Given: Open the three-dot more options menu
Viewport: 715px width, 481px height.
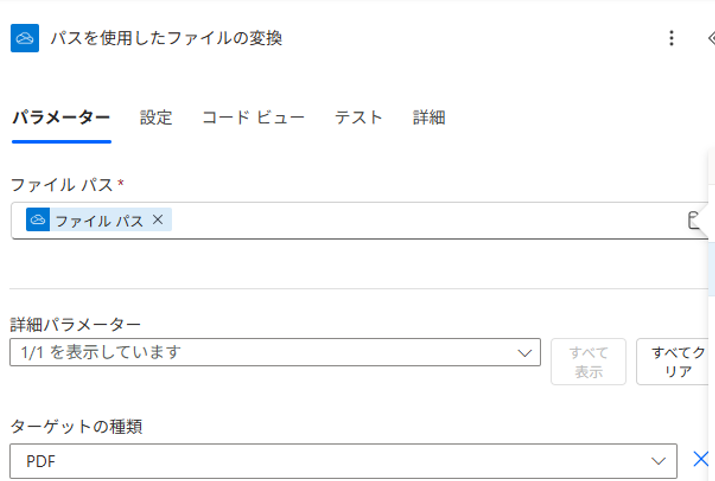Looking at the screenshot, I should (x=672, y=38).
